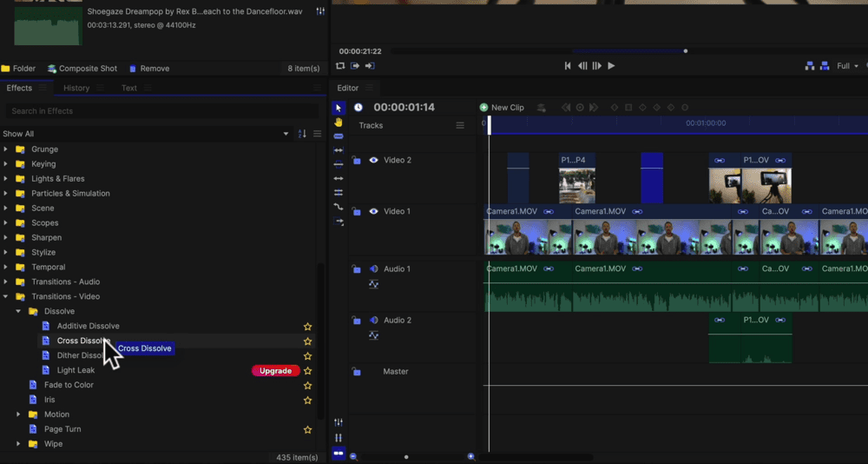Open the Tracks header menu icon

pyautogui.click(x=460, y=126)
